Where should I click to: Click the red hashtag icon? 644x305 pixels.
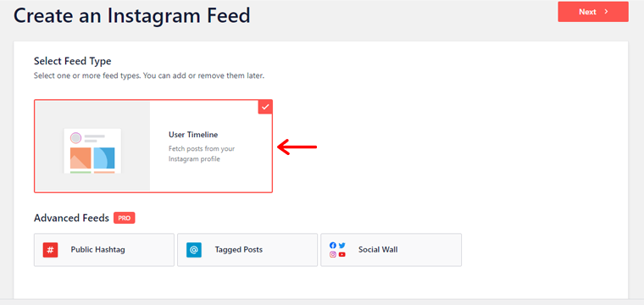tap(50, 250)
